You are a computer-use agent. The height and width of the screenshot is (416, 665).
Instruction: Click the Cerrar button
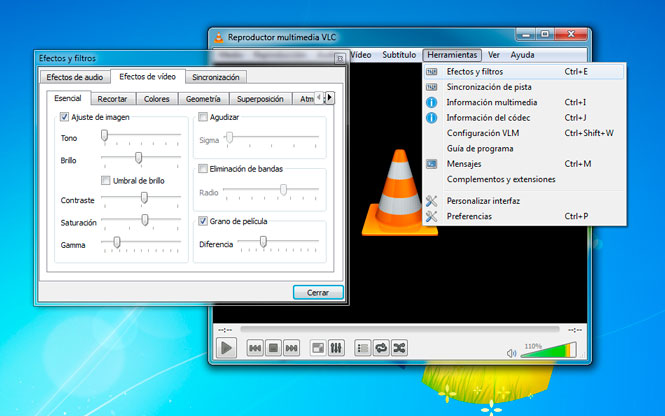click(318, 293)
